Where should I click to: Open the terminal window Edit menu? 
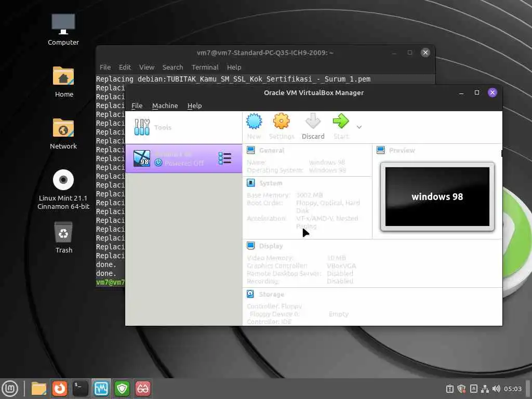(x=125, y=67)
